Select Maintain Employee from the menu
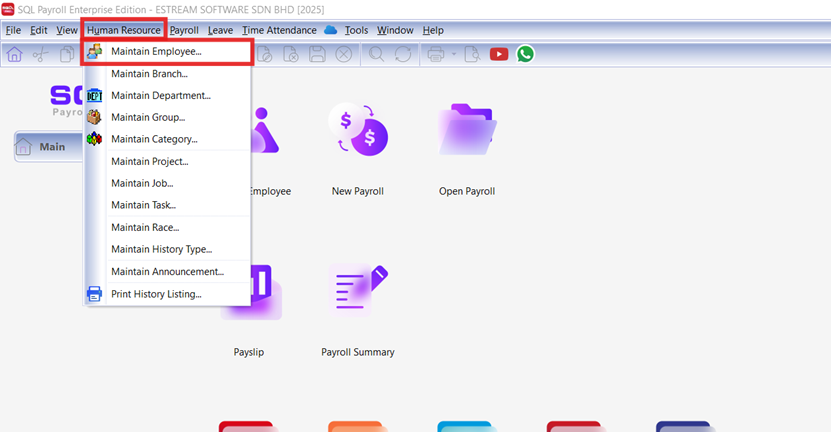This screenshot has height=432, width=831. click(155, 51)
